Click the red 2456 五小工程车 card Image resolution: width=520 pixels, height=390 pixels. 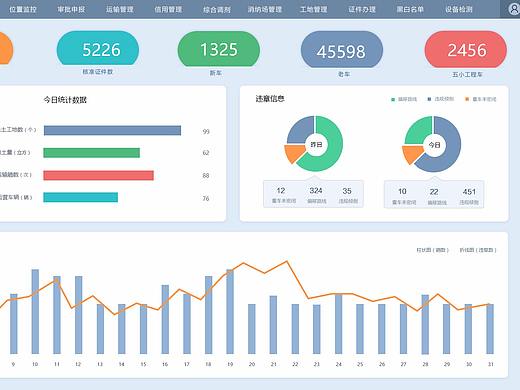click(466, 50)
